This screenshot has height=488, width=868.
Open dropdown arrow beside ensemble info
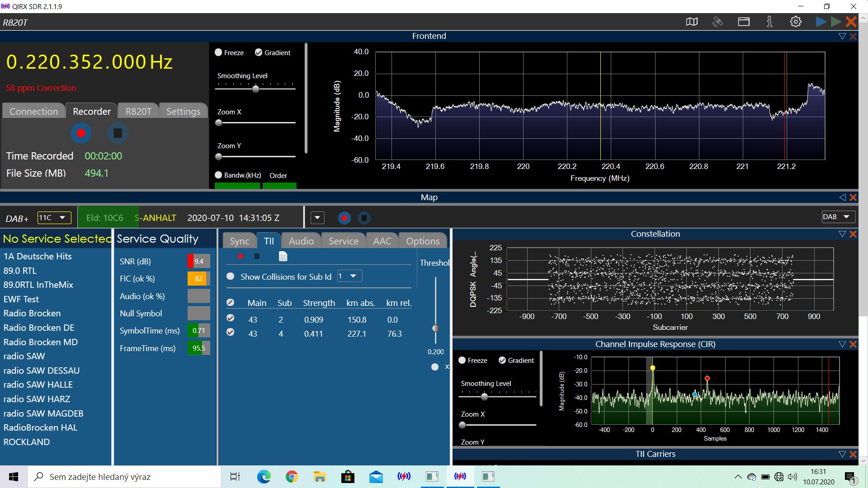tap(317, 218)
